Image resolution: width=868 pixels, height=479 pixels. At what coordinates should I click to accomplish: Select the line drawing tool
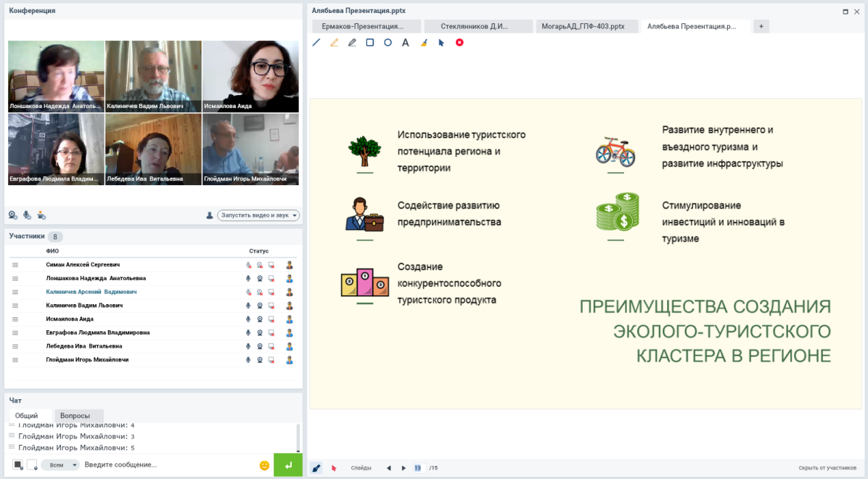pyautogui.click(x=316, y=43)
